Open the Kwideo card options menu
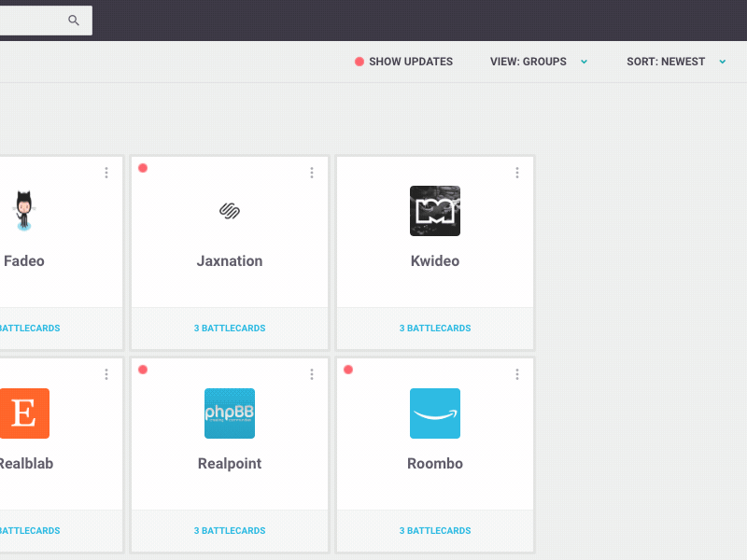 (x=517, y=173)
